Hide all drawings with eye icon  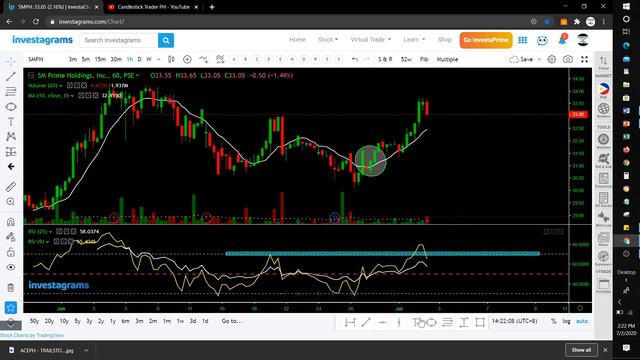[x=11, y=267]
